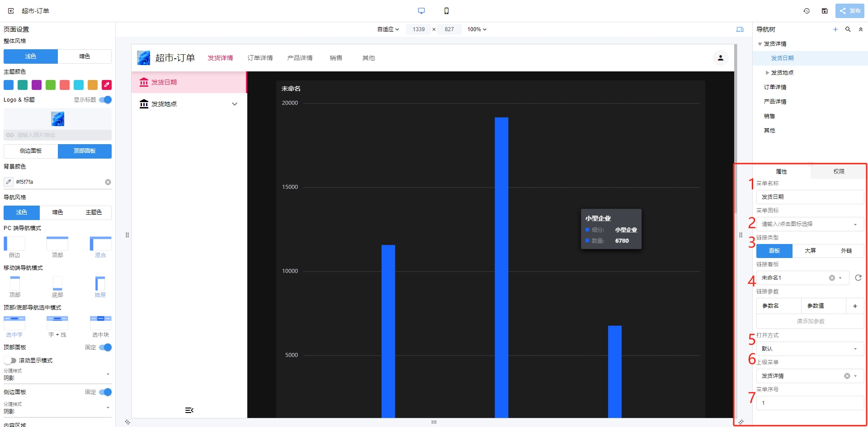Image resolution: width=868 pixels, height=427 pixels.
Task: Expand 发货地点 node in navigation tree
Action: [x=767, y=73]
